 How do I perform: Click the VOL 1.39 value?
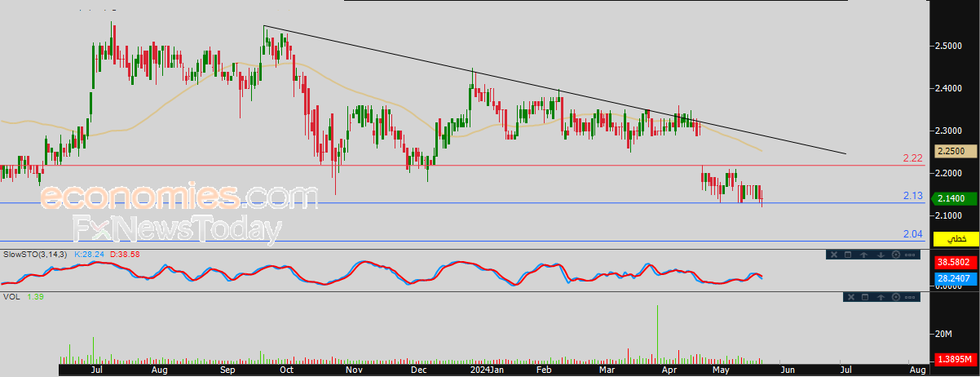(36, 296)
